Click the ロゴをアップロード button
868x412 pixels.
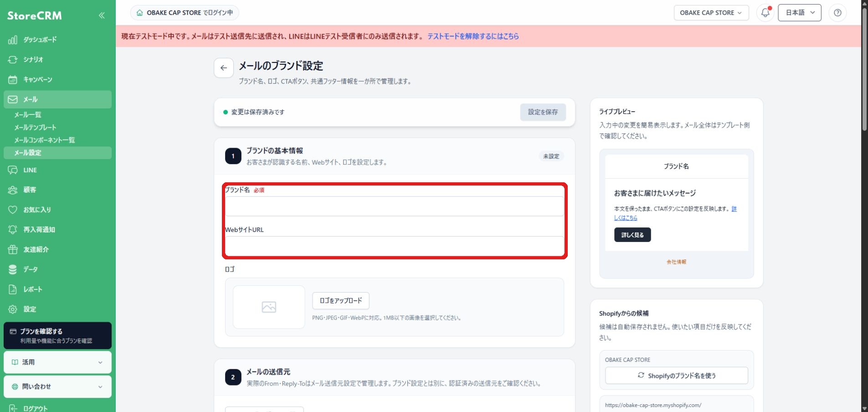[341, 301]
